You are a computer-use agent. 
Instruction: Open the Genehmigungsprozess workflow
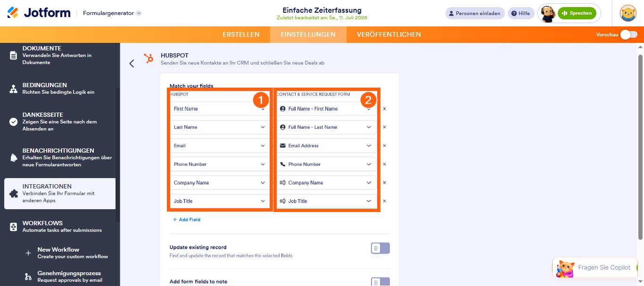(69, 276)
